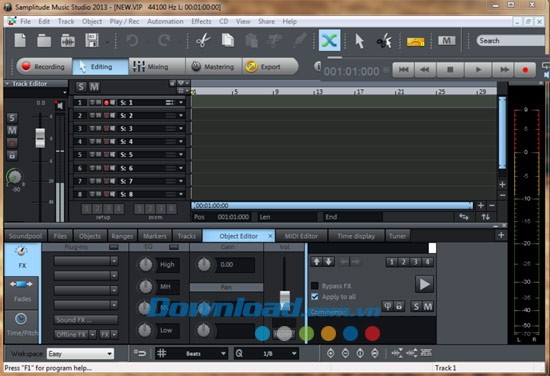Open the yellow tuner/metronome icon
The height and width of the screenshot is (376, 550).
[415, 42]
